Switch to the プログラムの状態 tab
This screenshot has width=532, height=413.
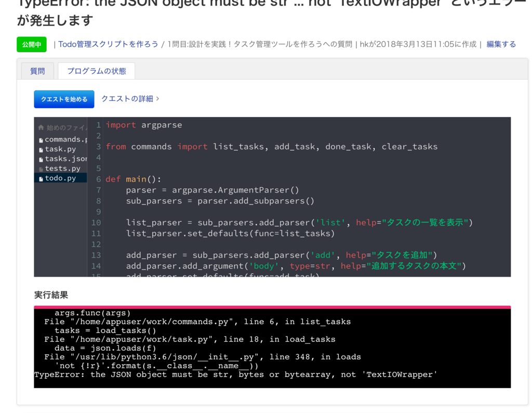96,71
